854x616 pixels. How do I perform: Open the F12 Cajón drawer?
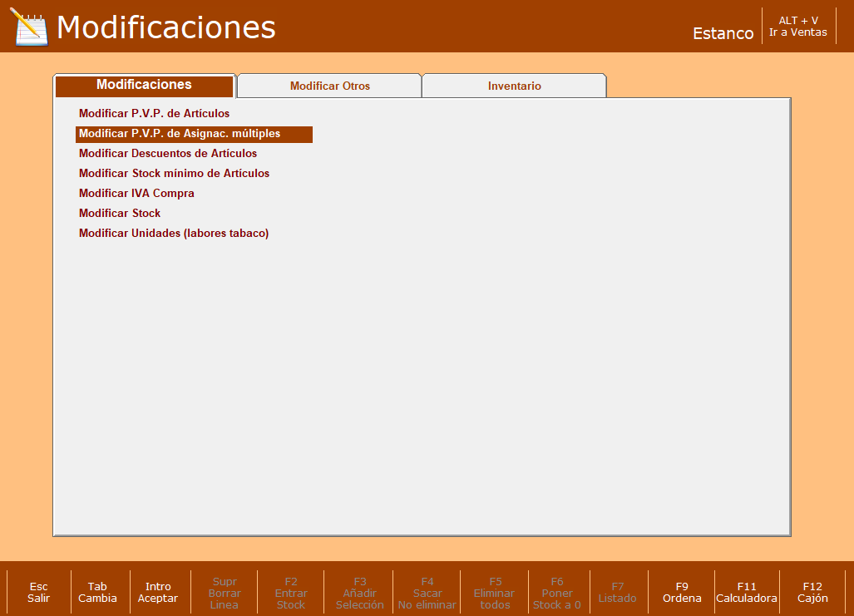(x=812, y=593)
